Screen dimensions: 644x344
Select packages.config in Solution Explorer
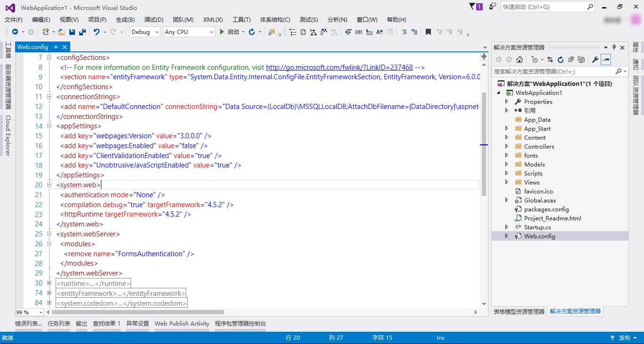pyautogui.click(x=546, y=209)
